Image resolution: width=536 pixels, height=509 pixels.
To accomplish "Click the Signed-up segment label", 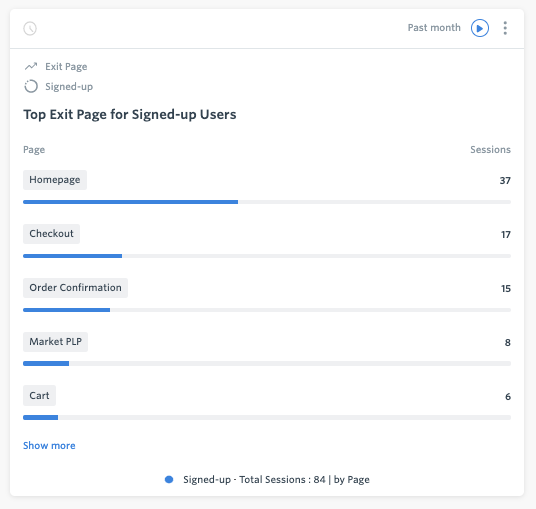I will pos(69,86).
